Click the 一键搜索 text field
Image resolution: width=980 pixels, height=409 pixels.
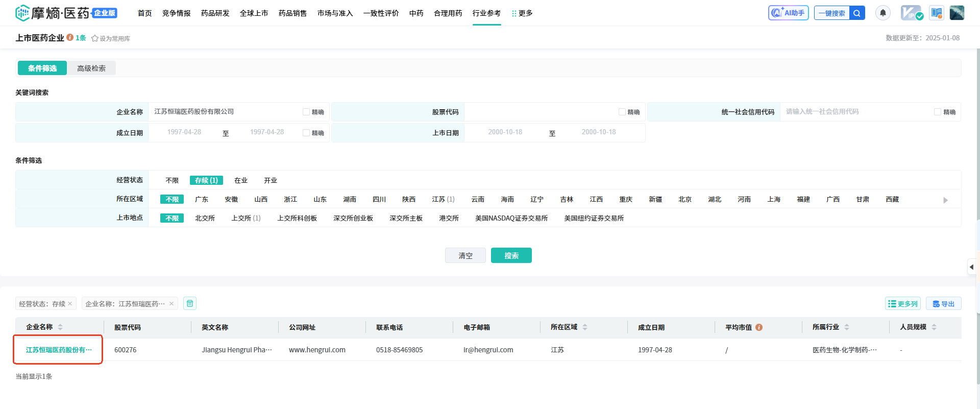pyautogui.click(x=832, y=13)
